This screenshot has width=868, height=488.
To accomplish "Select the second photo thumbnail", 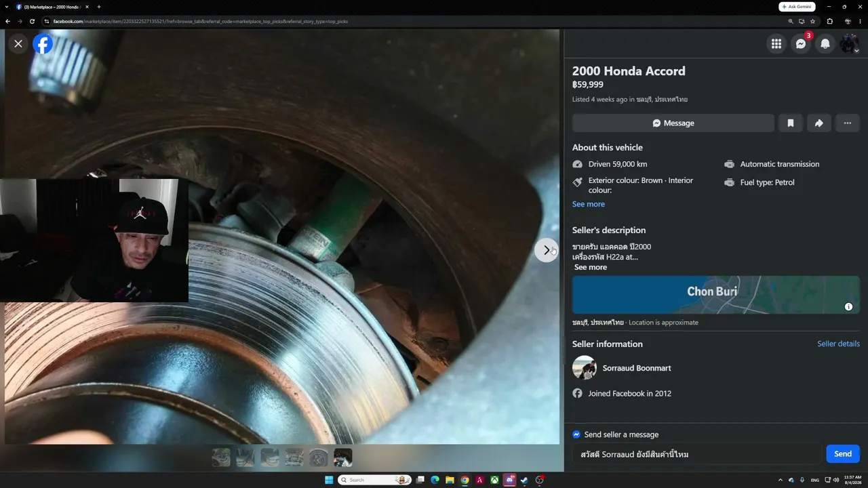I will [x=245, y=457].
